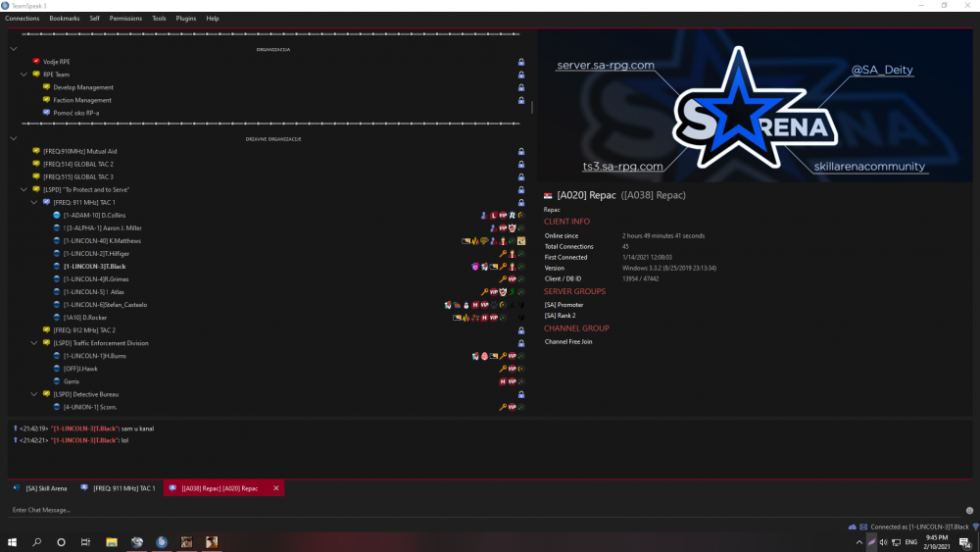Open offline messages mail icon

pyautogui.click(x=863, y=527)
